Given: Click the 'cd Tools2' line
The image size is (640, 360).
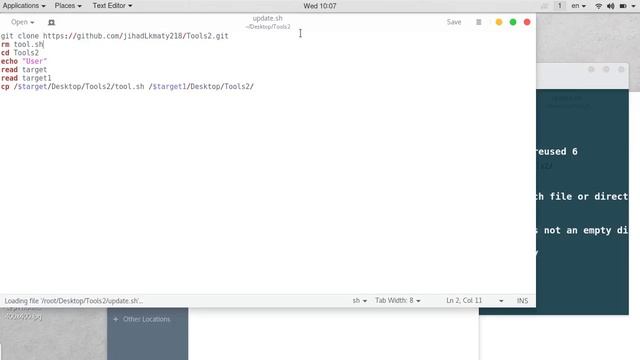Looking at the screenshot, I should click(x=20, y=53).
